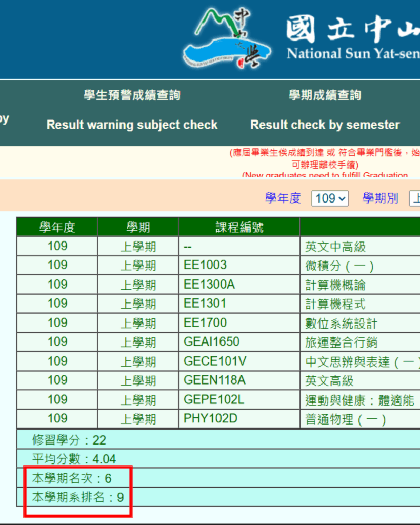420x525 pixels.
Task: Click the 英文高級 course name
Action: [x=329, y=380]
